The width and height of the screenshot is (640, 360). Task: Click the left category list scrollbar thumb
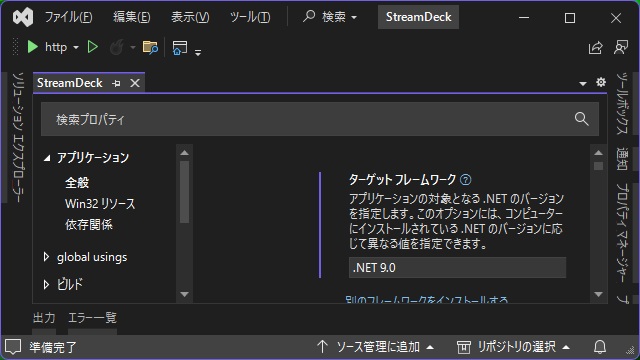click(184, 192)
